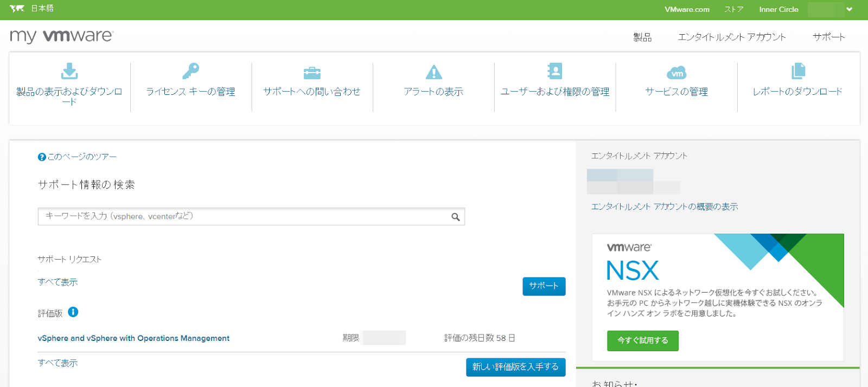Click the world map language icon

coord(17,9)
